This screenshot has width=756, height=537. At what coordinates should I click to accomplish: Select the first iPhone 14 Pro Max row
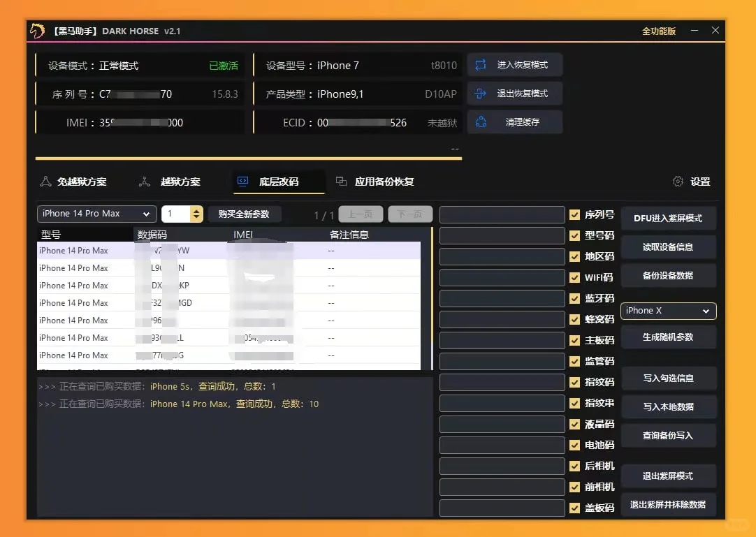coord(228,251)
